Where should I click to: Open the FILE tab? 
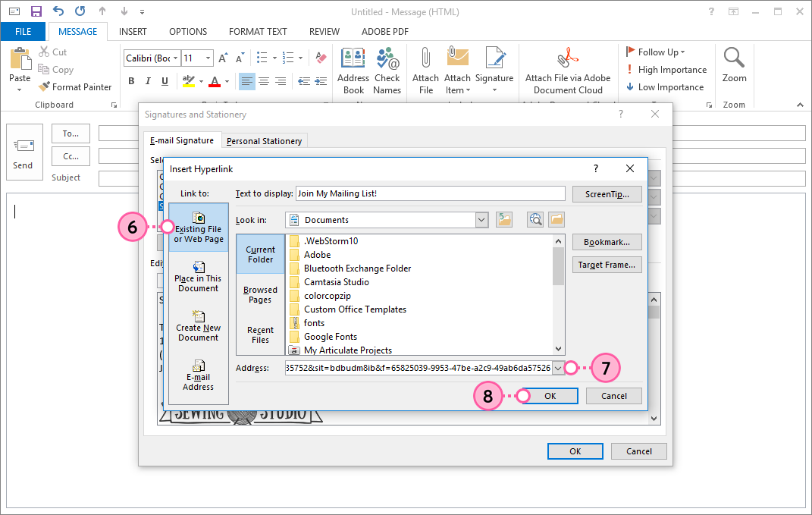click(23, 32)
